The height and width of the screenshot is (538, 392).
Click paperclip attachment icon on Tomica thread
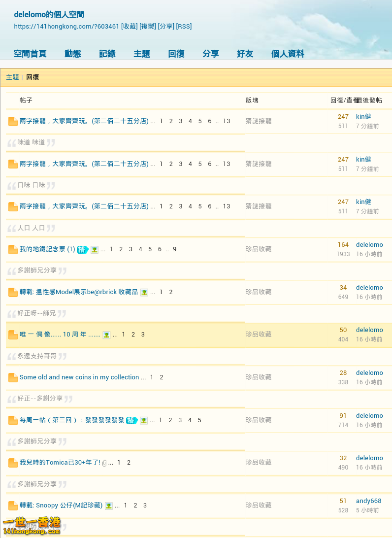(x=104, y=463)
